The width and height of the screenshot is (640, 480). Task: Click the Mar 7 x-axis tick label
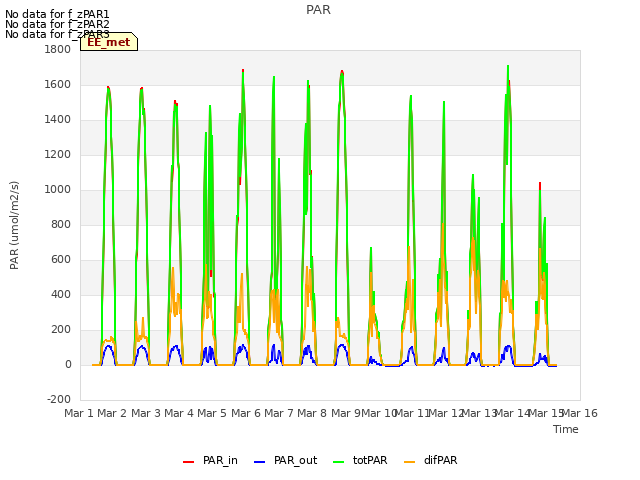[x=279, y=413]
